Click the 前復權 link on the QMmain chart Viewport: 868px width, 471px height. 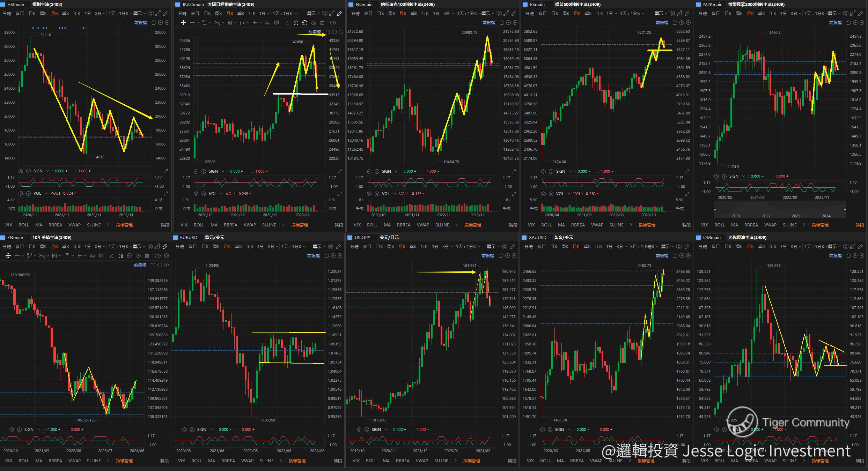click(x=835, y=256)
